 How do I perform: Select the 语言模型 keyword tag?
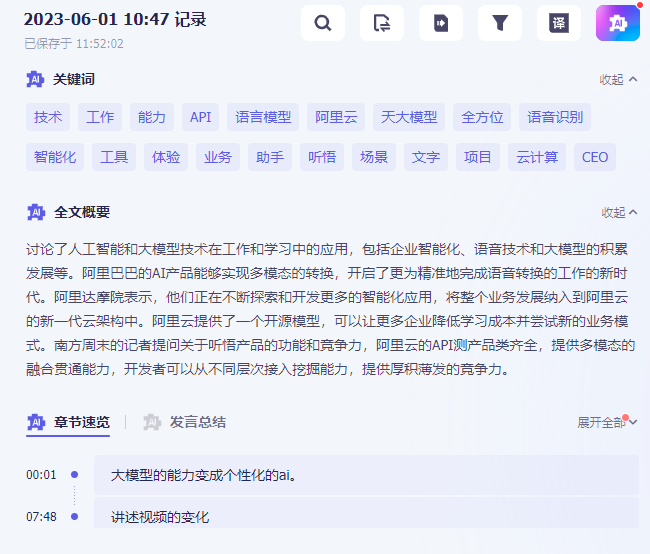click(x=263, y=117)
